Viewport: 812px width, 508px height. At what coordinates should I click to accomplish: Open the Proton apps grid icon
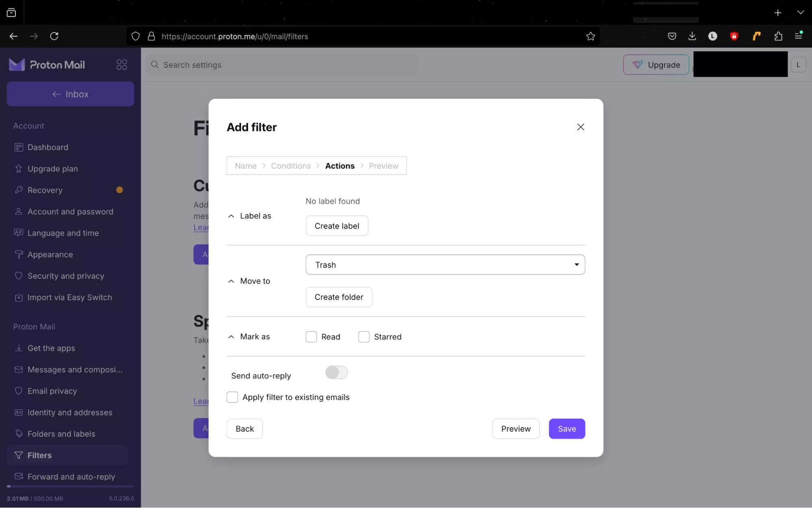tap(121, 65)
